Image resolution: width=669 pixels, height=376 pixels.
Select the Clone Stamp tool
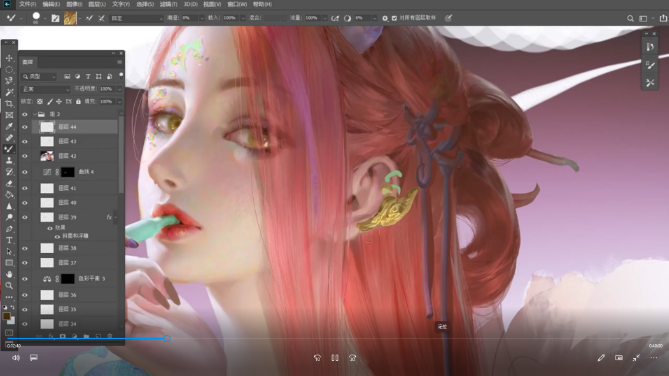9,160
